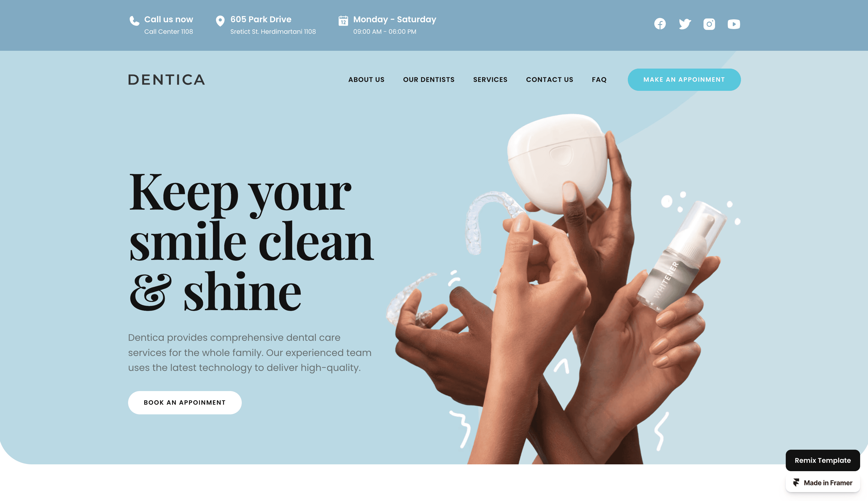The width and height of the screenshot is (868, 501).
Task: Click the Framer logo icon
Action: [796, 482]
